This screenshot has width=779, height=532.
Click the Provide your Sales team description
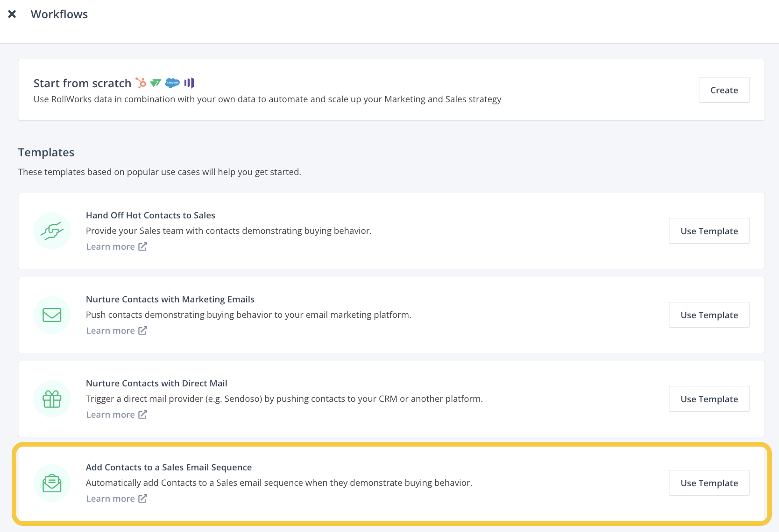click(x=229, y=231)
